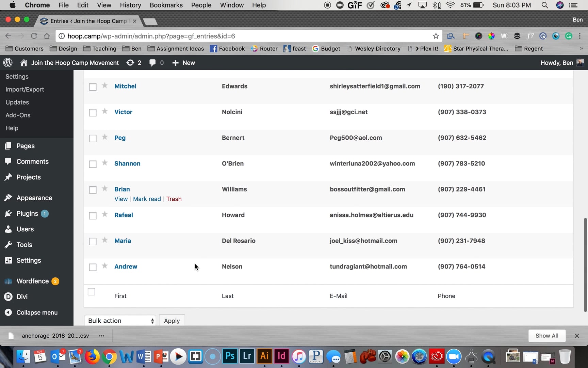Select the checkbox for Peg Bernert
Viewport: 588px width, 368px height.
[93, 138]
